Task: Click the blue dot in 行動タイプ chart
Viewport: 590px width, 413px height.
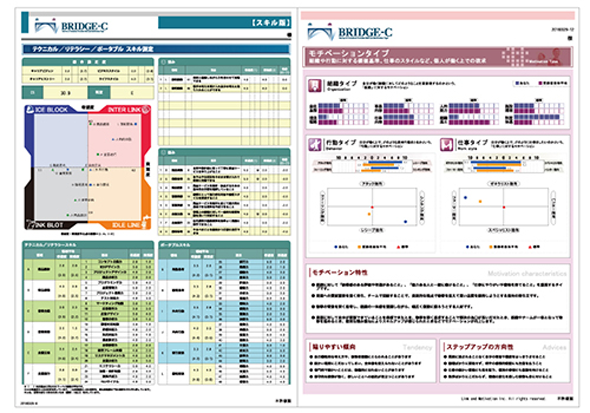Action: coord(405,222)
